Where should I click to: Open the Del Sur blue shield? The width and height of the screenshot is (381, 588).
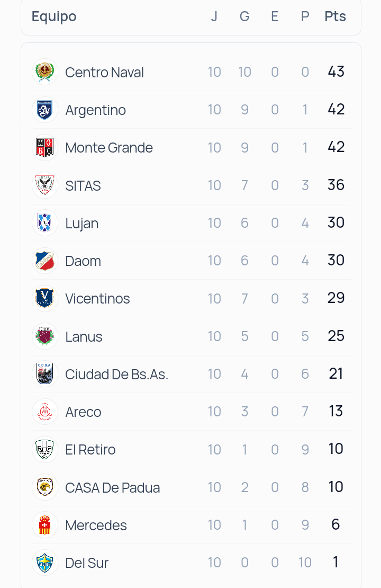[x=45, y=563]
